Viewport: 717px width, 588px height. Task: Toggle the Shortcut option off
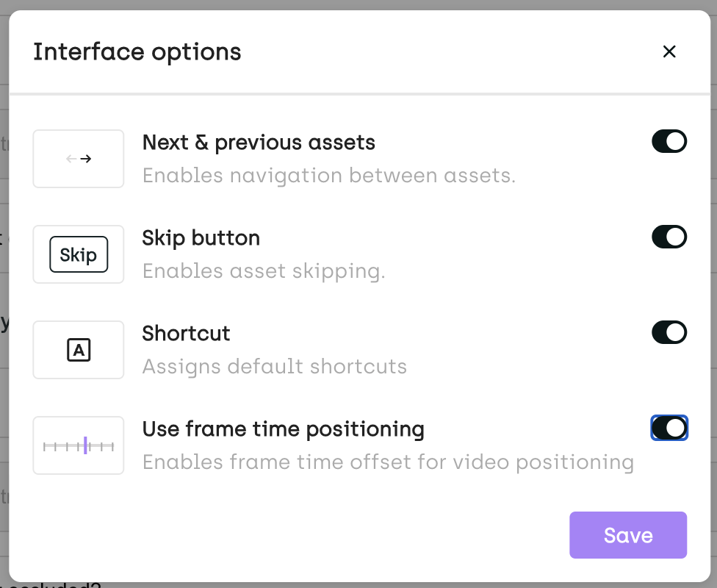(669, 332)
